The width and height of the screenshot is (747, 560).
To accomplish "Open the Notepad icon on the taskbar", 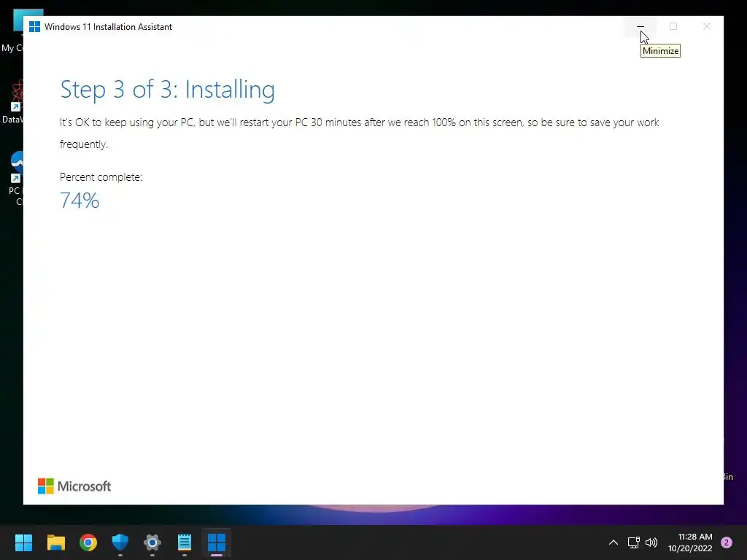I will [x=185, y=542].
